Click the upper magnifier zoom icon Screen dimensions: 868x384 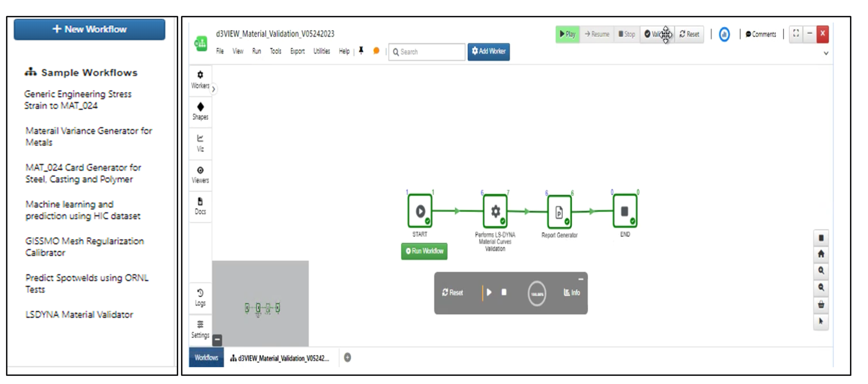click(x=821, y=271)
